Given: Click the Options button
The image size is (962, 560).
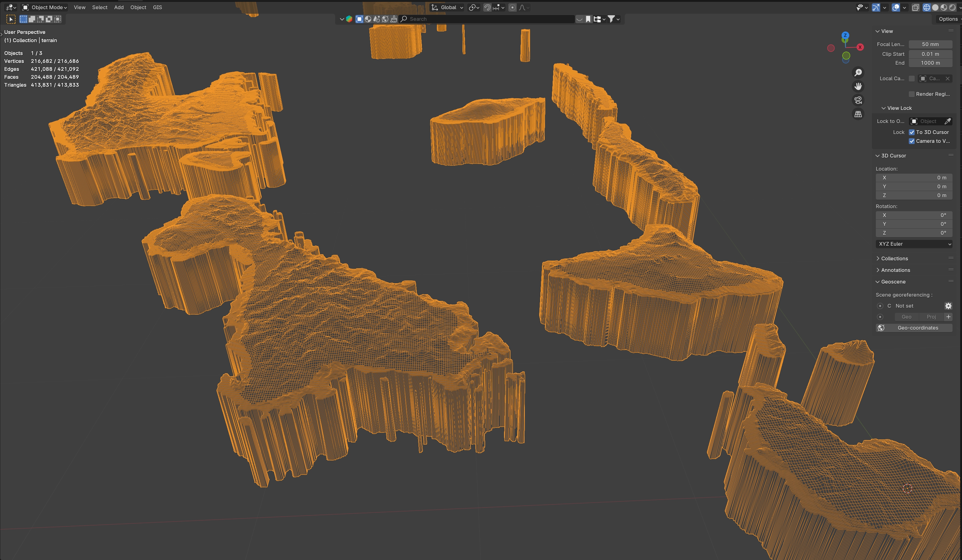Looking at the screenshot, I should pos(948,19).
